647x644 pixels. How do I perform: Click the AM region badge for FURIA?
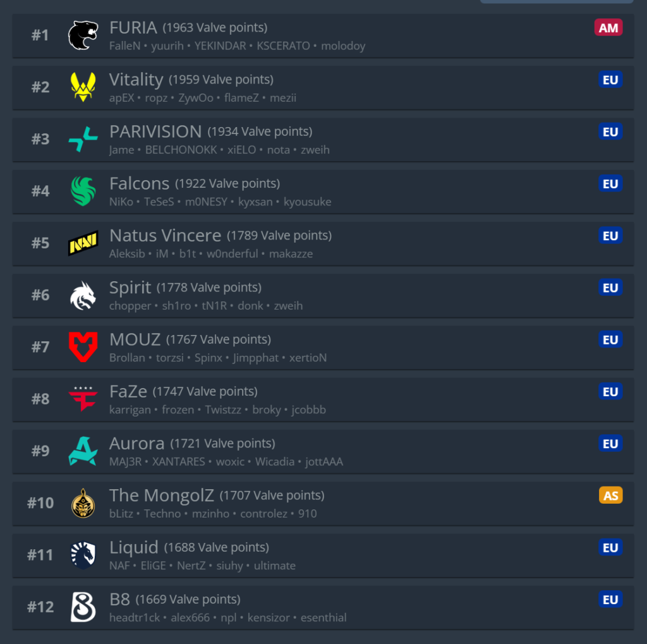pyautogui.click(x=608, y=28)
